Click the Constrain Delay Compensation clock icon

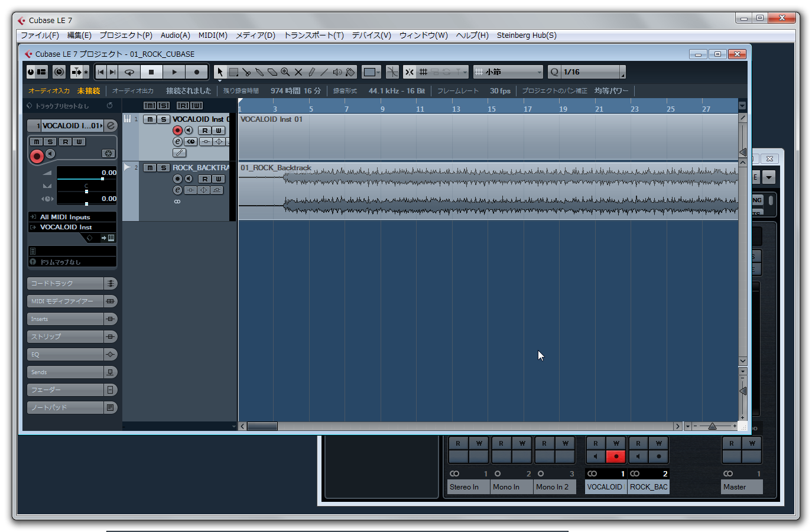coord(59,72)
